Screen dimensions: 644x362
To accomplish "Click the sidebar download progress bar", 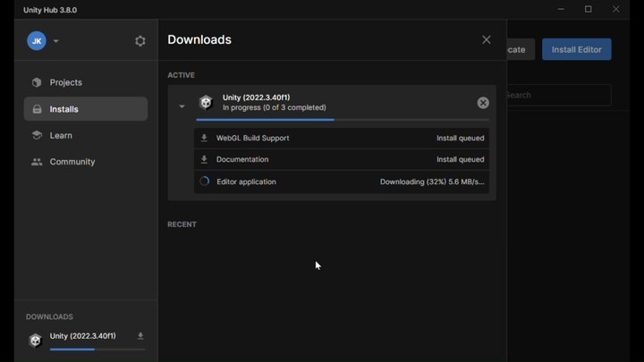I will click(x=97, y=349).
